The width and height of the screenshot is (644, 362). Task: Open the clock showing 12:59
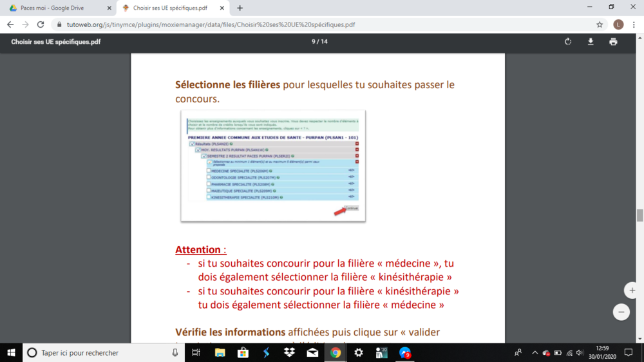(x=602, y=352)
